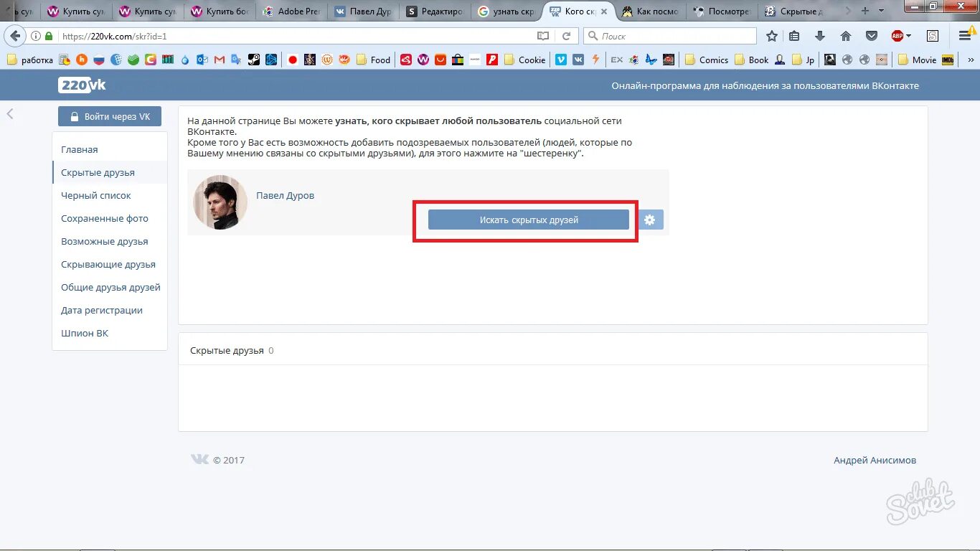The width and height of the screenshot is (980, 551).
Task: Open Черный список in sidebar
Action: [x=110, y=195]
